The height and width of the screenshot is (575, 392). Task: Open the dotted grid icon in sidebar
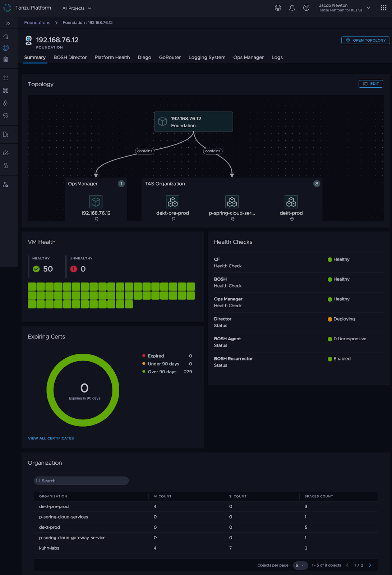[x=6, y=78]
